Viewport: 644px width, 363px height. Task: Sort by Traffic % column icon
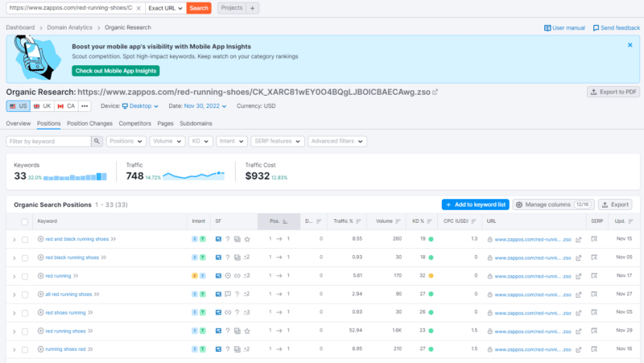(x=358, y=221)
